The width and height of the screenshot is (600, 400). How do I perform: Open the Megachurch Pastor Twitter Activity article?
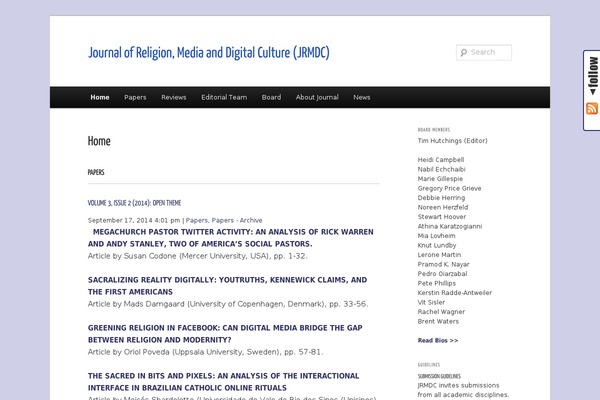point(230,238)
